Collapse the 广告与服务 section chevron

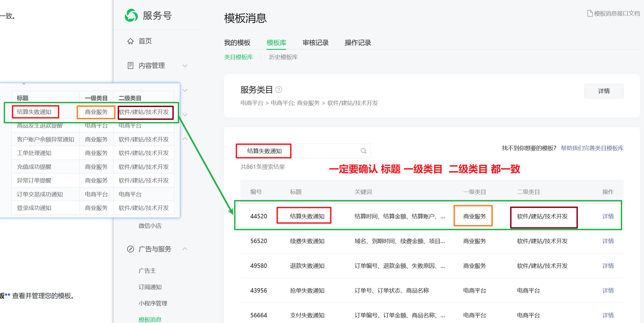[x=185, y=249]
